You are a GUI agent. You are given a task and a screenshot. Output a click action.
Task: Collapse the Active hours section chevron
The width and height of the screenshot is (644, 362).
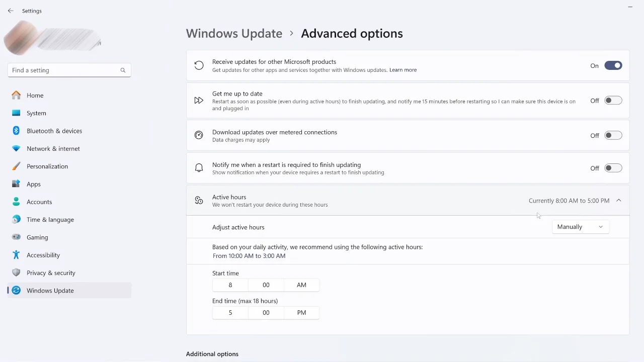618,200
